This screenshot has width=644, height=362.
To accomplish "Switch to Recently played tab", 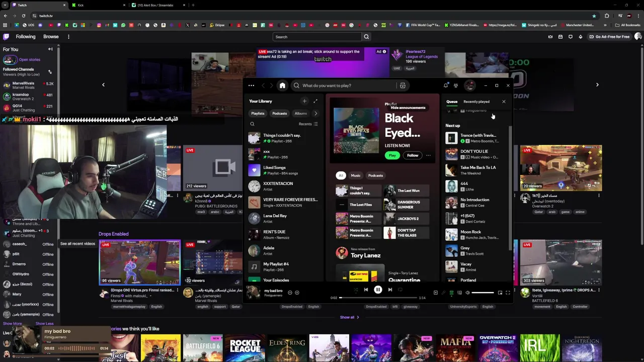I will click(x=476, y=102).
